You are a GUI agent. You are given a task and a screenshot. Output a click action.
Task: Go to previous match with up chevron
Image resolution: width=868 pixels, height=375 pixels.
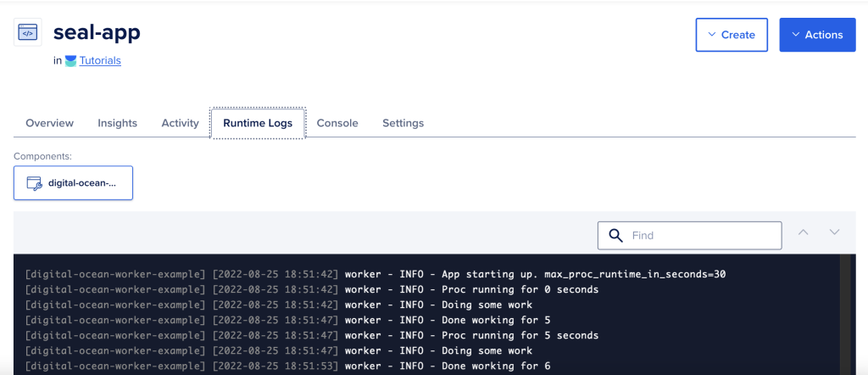point(804,232)
